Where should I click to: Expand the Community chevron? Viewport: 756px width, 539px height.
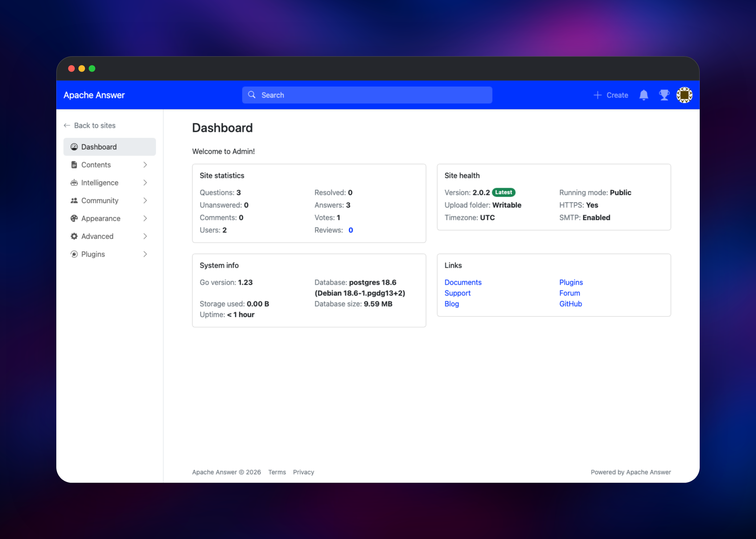pyautogui.click(x=145, y=201)
